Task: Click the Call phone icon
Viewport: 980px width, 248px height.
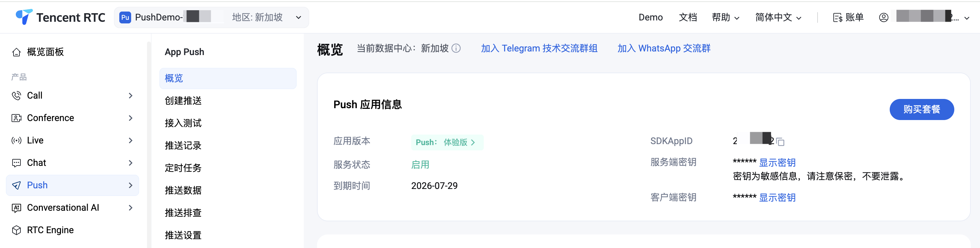Action: click(x=16, y=96)
